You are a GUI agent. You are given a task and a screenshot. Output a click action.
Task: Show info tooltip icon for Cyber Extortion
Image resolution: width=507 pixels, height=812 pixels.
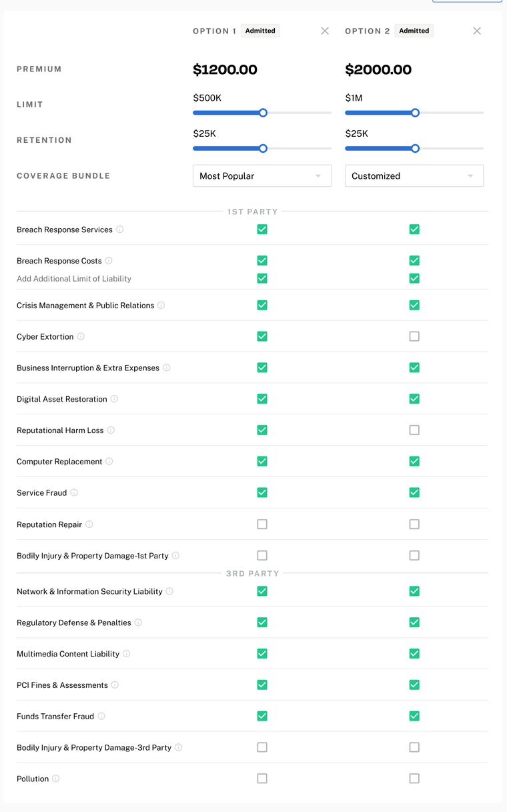point(81,337)
